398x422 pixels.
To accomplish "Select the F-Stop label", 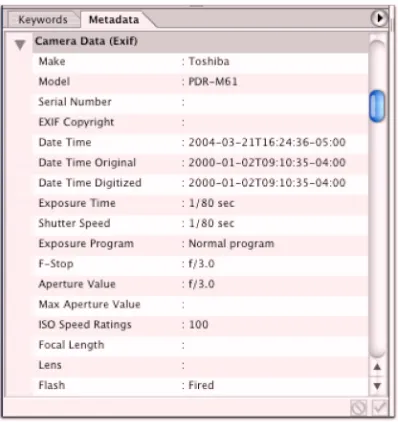I will pos(56,264).
